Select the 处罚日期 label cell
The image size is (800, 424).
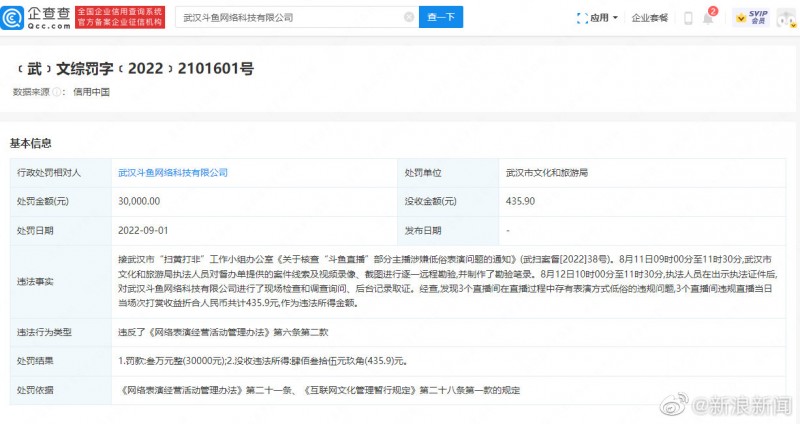[61, 231]
